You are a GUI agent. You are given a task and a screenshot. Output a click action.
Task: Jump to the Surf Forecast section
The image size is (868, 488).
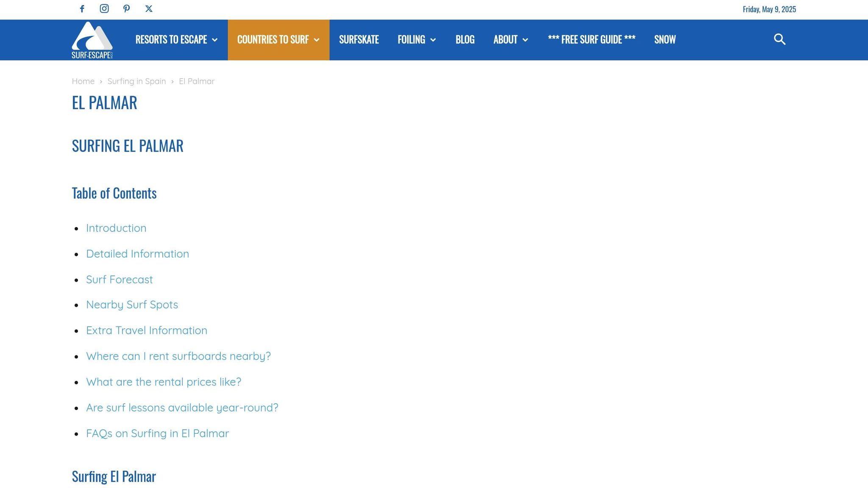pyautogui.click(x=119, y=280)
